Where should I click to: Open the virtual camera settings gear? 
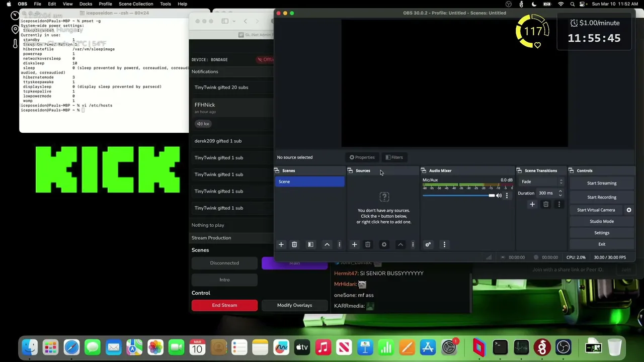(629, 210)
